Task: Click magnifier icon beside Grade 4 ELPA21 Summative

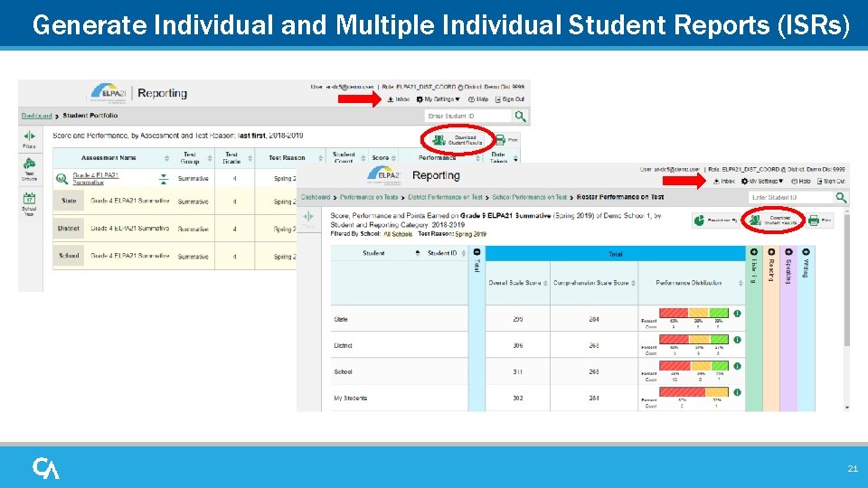Action: click(61, 179)
